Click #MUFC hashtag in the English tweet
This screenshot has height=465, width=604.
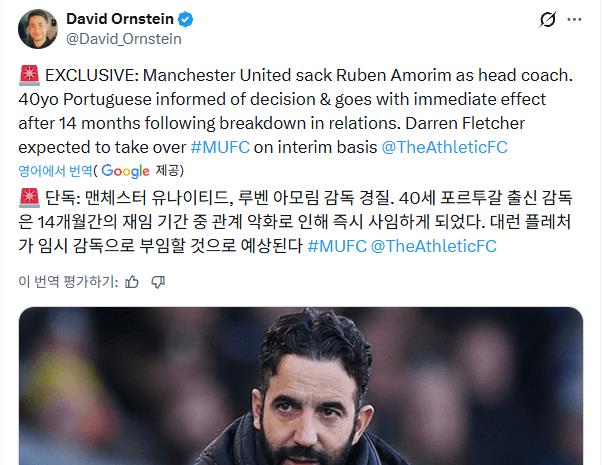click(x=220, y=147)
